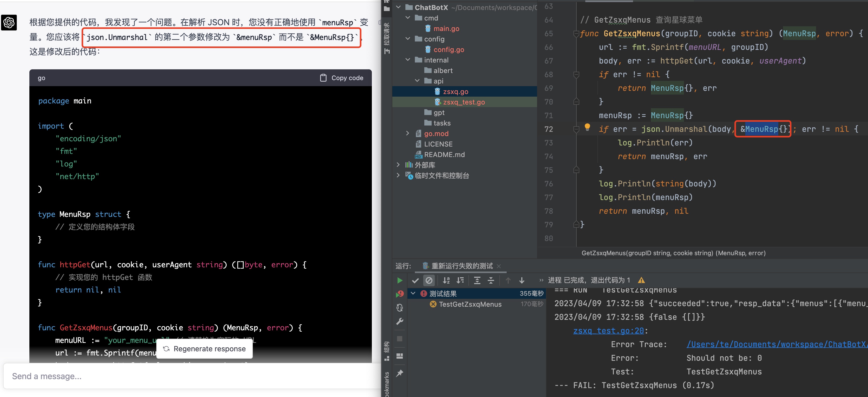Screen dimensions: 868x397
Task: Click the stop process square icon
Action: tap(400, 339)
